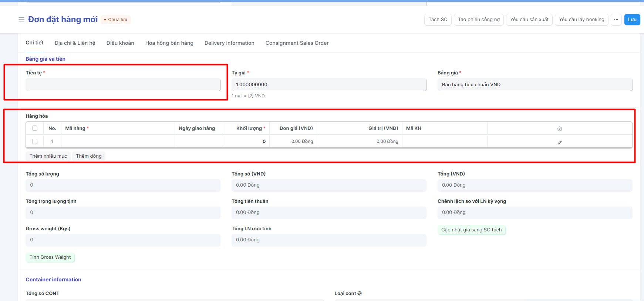Viewport: 644px width, 301px height.
Task: Go to Delivery information tab
Action: click(x=229, y=43)
